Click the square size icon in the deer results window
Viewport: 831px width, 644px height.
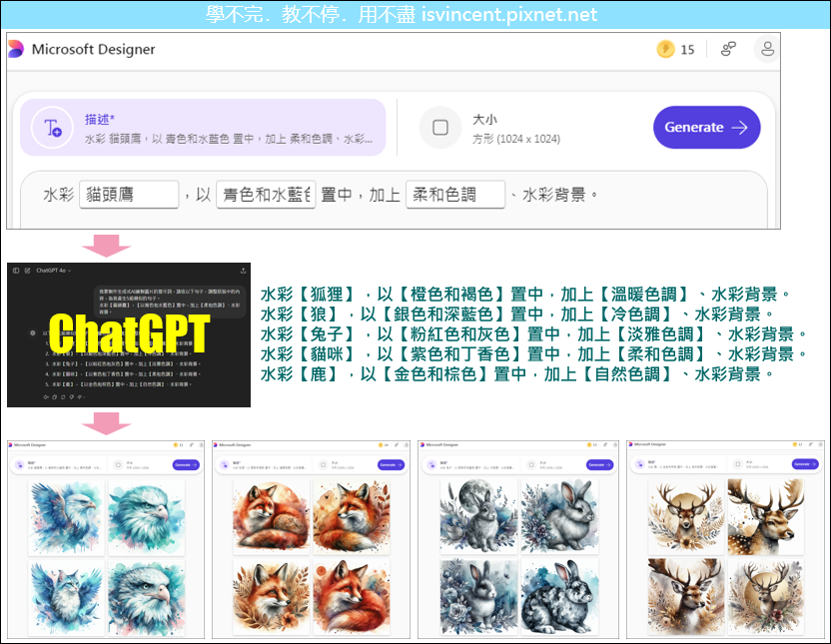click(x=737, y=464)
